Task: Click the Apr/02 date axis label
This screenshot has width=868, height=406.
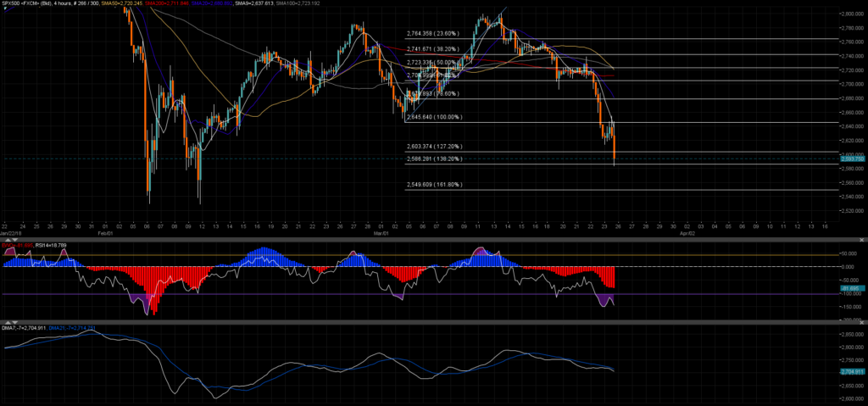Action: pos(687,234)
